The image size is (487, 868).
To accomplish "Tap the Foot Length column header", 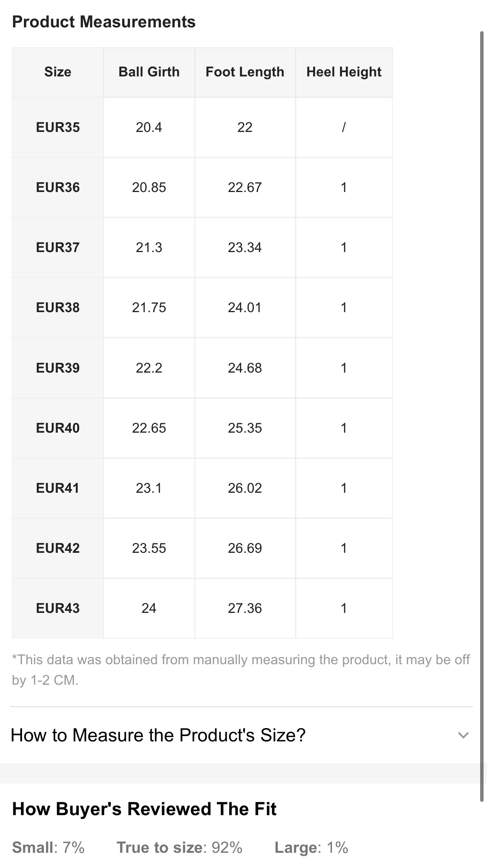I will [245, 72].
